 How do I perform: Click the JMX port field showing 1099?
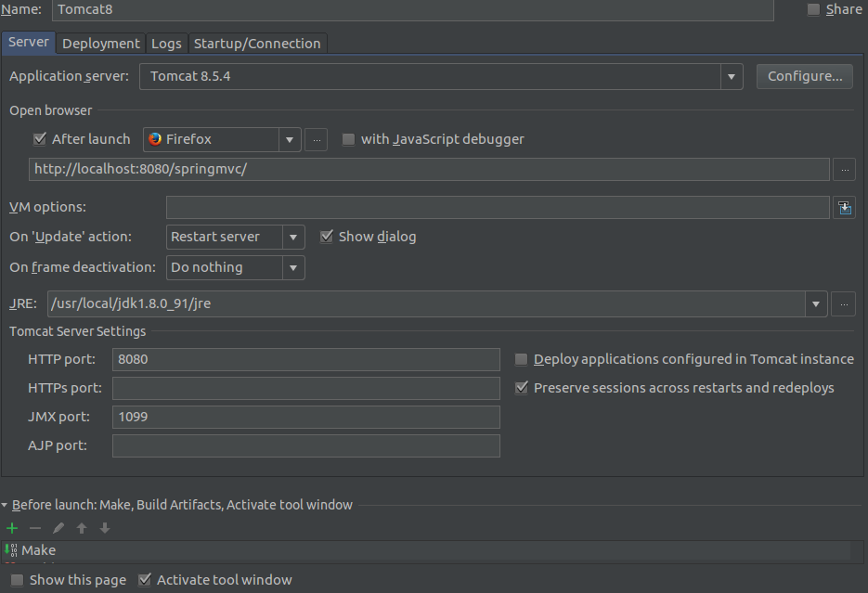coord(306,417)
